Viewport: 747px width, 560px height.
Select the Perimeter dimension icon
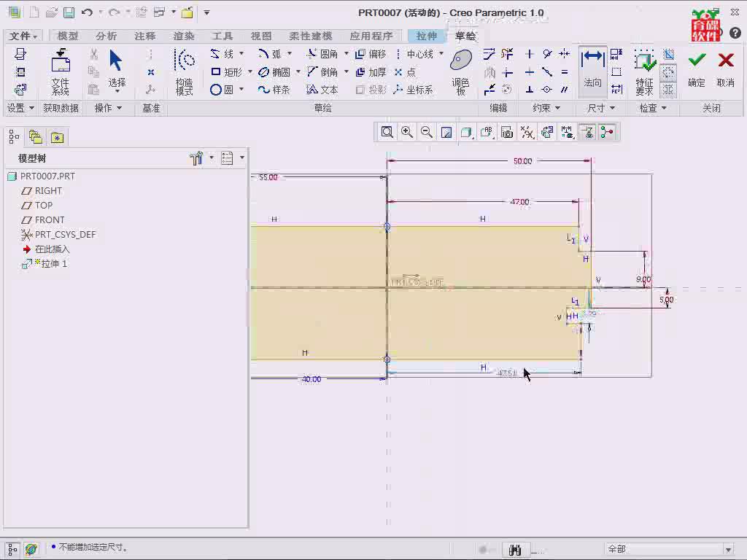point(616,54)
